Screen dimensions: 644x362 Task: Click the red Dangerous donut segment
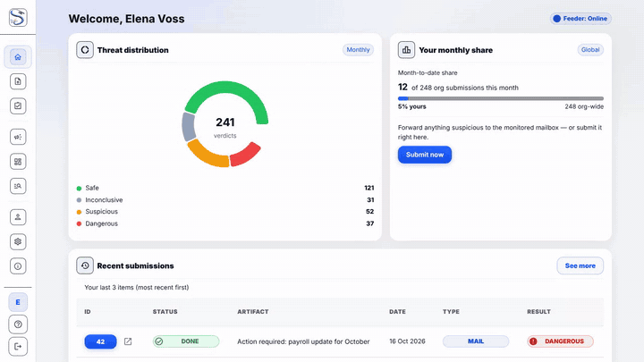[246, 155]
